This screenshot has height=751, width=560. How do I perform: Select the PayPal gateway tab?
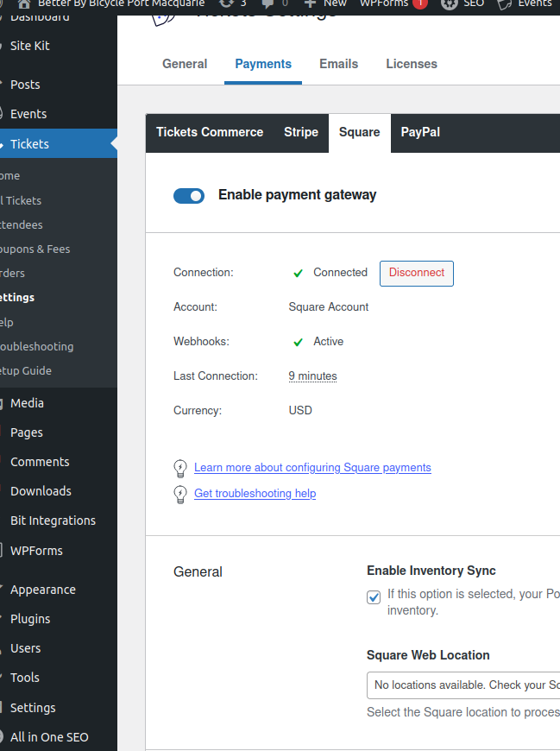(420, 132)
